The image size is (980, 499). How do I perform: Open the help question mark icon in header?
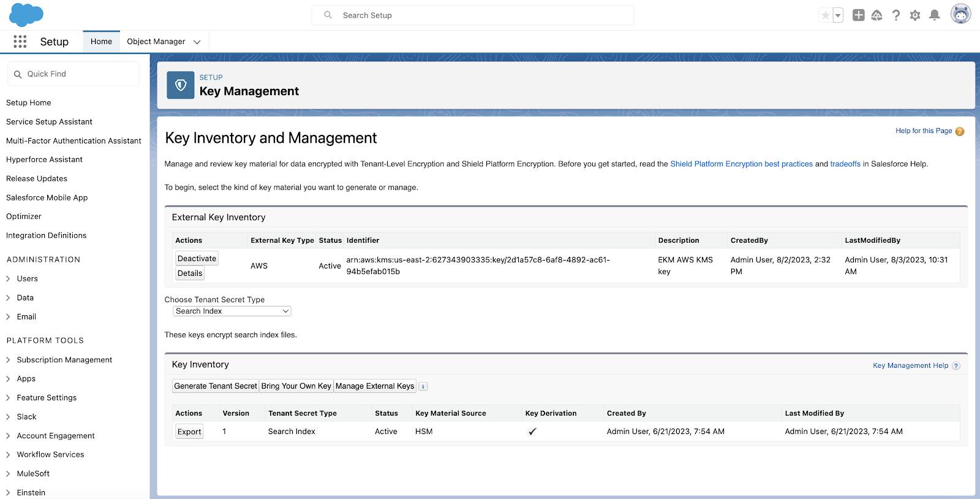click(x=896, y=15)
